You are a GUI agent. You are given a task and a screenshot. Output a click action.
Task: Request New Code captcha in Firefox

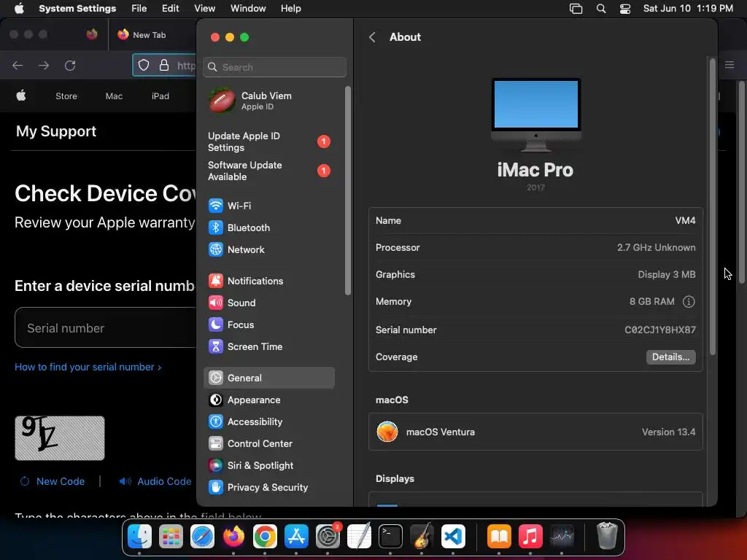pyautogui.click(x=53, y=481)
